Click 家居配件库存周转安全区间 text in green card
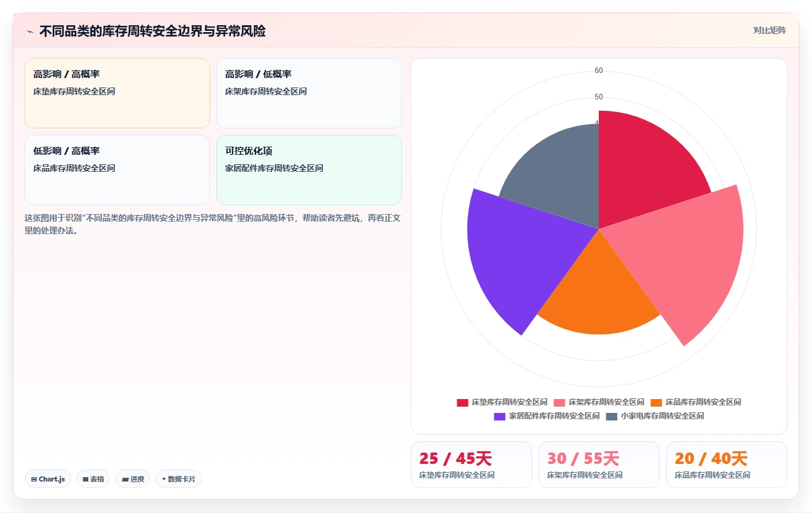812x513 pixels. pos(274,168)
